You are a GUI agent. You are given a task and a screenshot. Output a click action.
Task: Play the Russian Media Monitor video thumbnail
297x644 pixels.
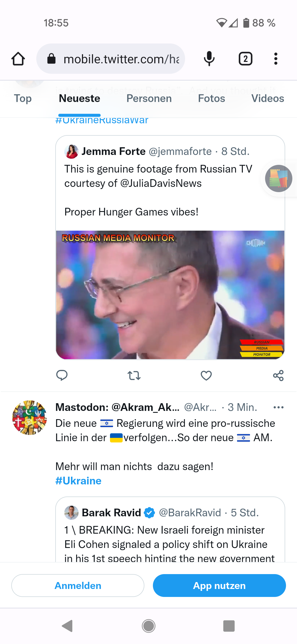(170, 295)
